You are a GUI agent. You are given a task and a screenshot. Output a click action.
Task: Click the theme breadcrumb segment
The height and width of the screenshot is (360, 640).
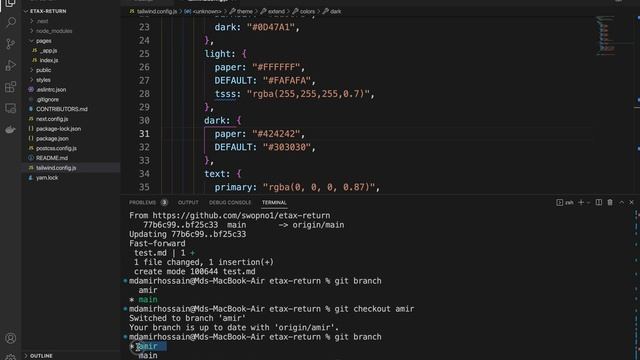[x=244, y=11]
